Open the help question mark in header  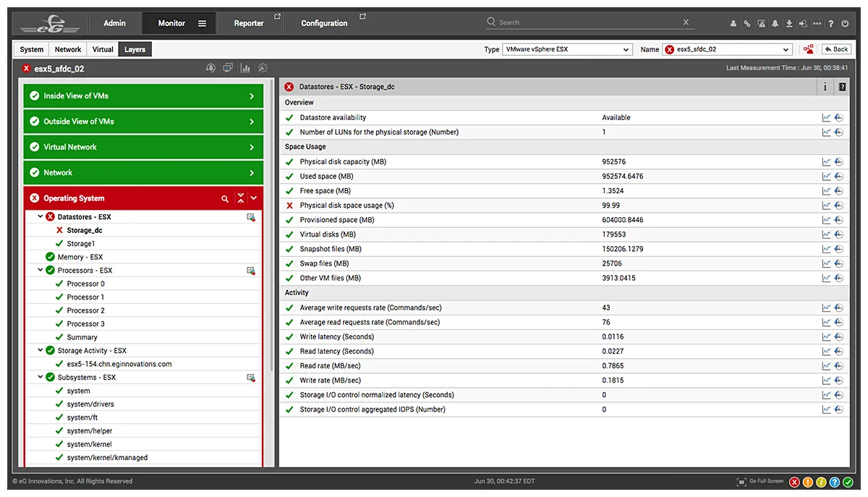(831, 23)
